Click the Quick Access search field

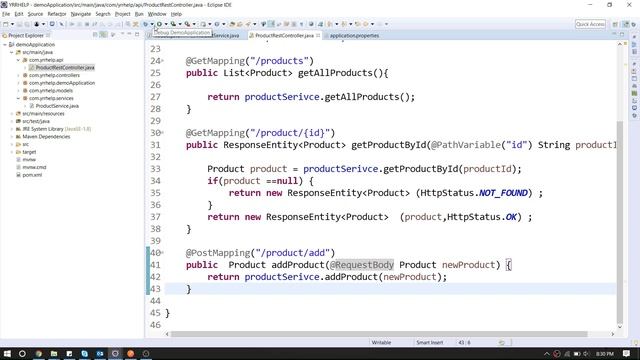pyautogui.click(x=590, y=24)
